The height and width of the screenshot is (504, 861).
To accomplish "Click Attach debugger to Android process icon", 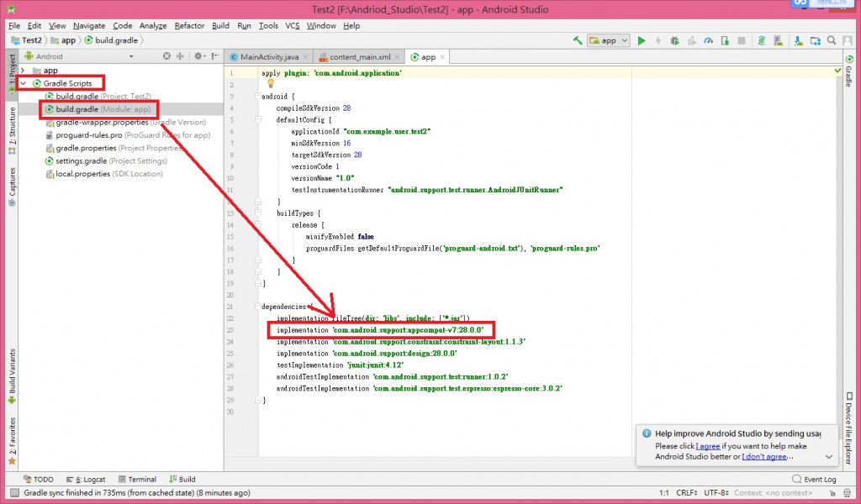I will pyautogui.click(x=725, y=40).
